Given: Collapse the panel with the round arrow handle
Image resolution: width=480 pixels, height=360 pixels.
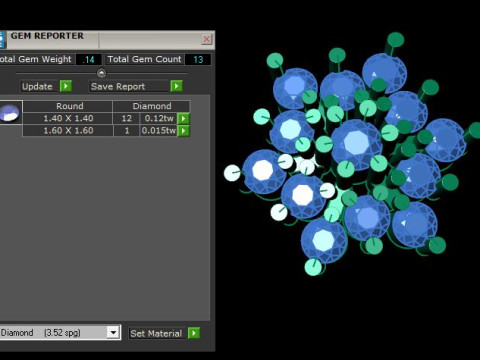Looking at the screenshot, I should coord(101,73).
